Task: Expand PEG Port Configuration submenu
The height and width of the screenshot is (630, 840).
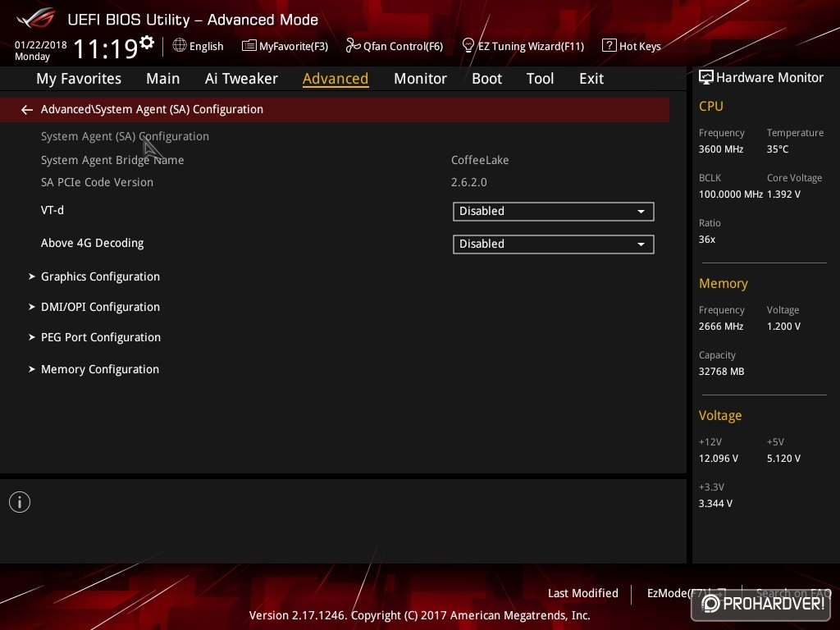Action: click(x=101, y=337)
